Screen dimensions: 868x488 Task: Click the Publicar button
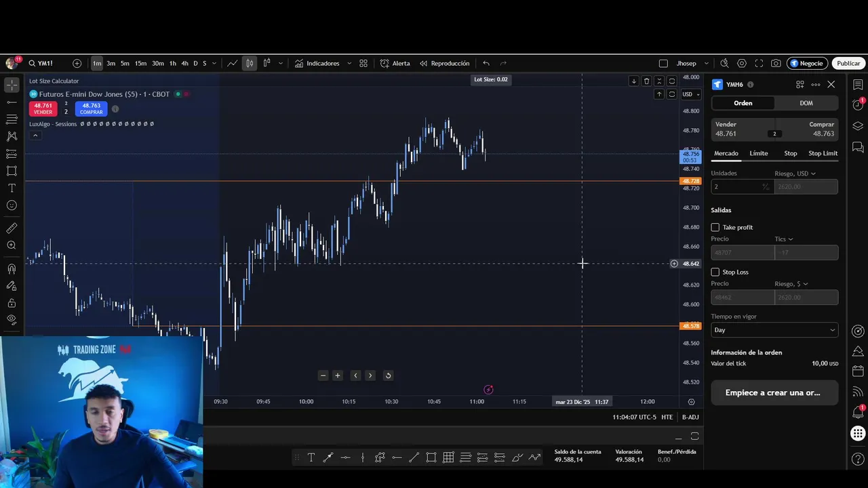pyautogui.click(x=848, y=63)
